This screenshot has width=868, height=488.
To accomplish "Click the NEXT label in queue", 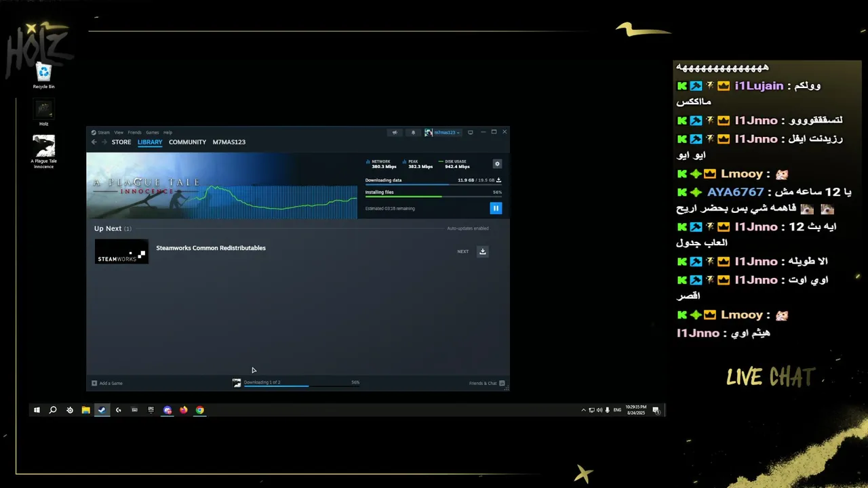I will (x=463, y=251).
